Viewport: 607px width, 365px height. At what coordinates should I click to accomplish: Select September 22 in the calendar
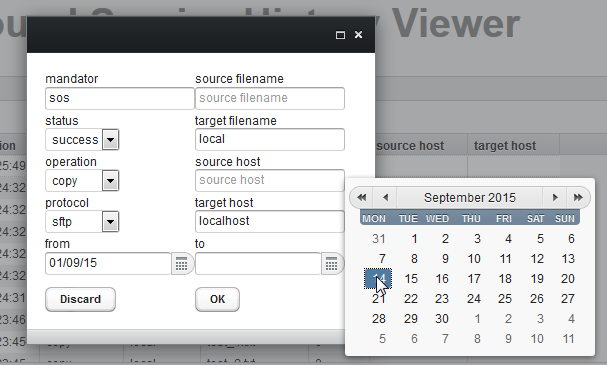click(410, 299)
